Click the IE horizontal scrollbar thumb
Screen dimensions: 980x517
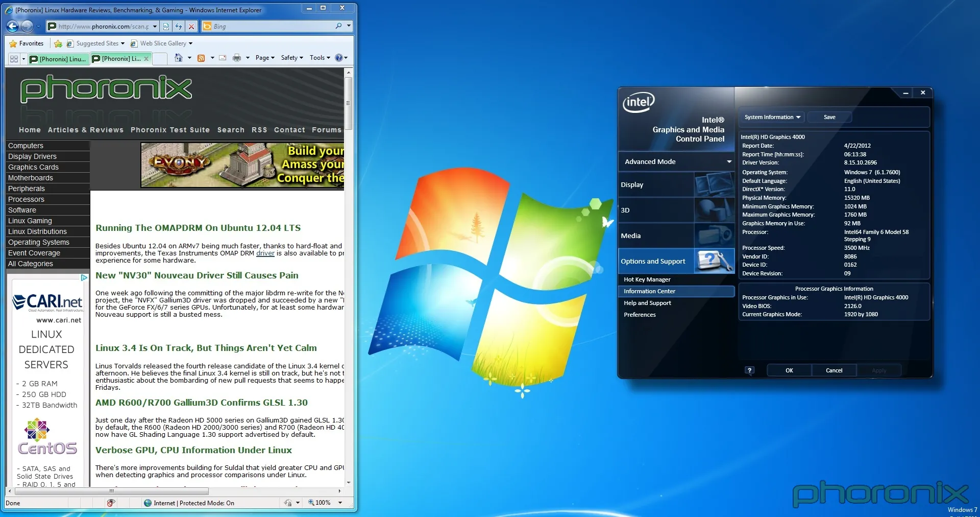[x=112, y=491]
